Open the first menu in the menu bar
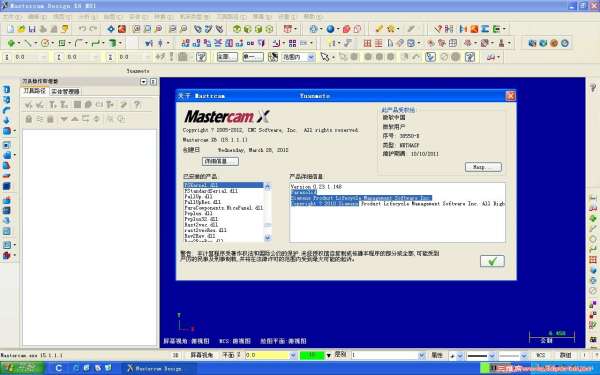This screenshot has width=600, height=375. 12,17
